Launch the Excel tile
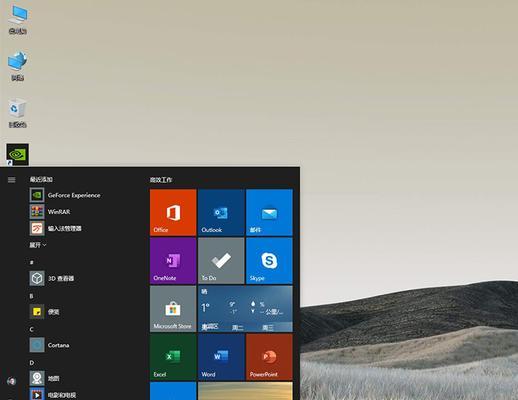The width and height of the screenshot is (518, 400). coord(173,357)
